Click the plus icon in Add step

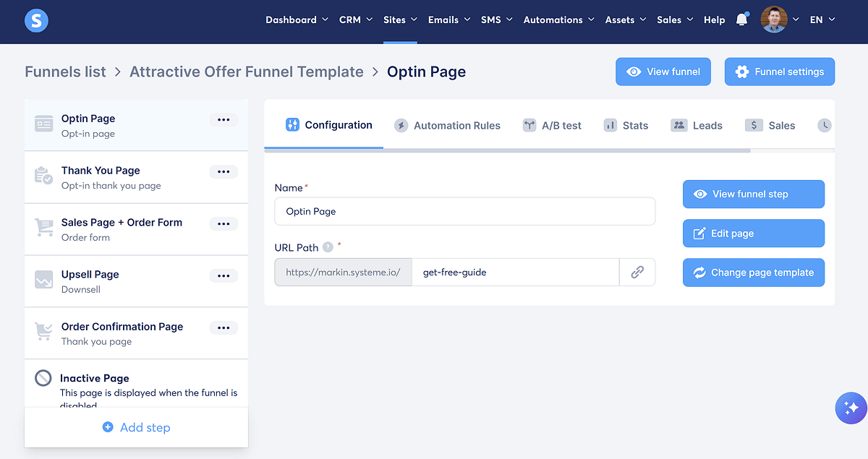(108, 427)
